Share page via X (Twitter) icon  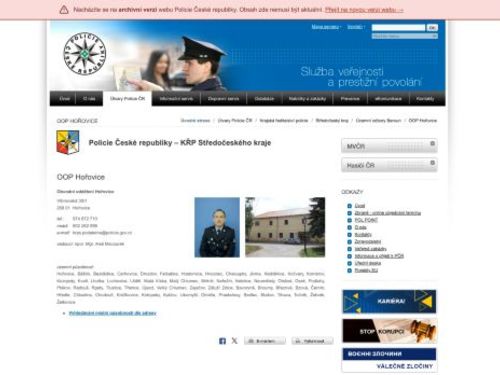(x=235, y=341)
